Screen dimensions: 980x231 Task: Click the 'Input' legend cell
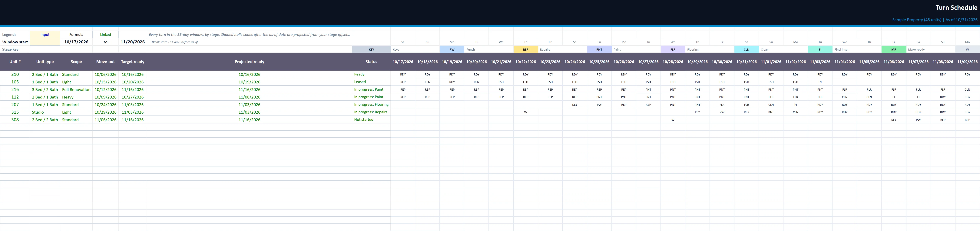click(45, 35)
